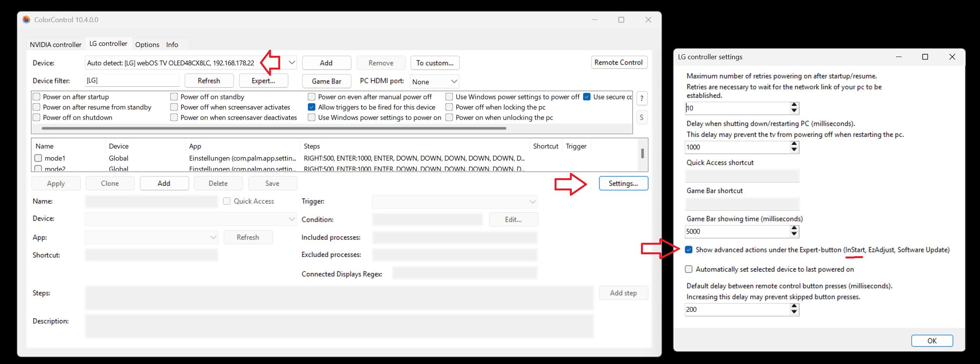Enable 'Power on after startup' checkbox
Image resolution: width=980 pixels, height=364 pixels.
37,97
